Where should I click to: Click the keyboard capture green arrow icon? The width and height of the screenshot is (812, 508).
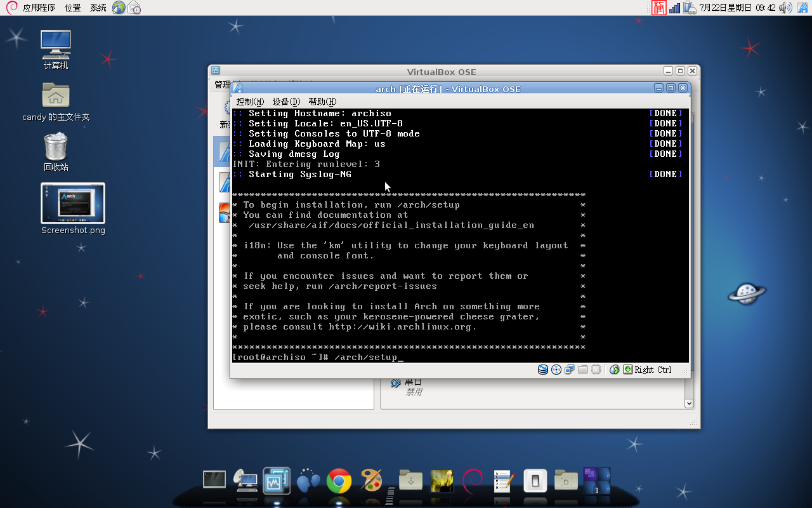[627, 370]
